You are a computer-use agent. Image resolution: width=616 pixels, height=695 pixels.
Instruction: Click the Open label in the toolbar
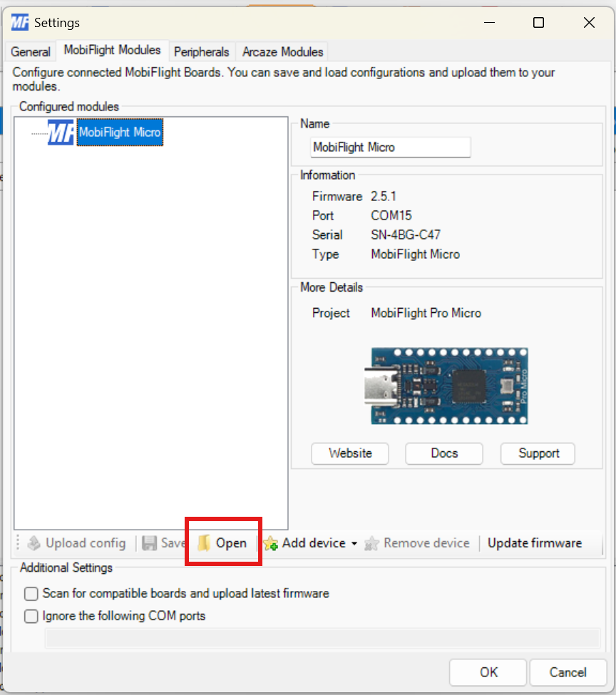tap(231, 543)
